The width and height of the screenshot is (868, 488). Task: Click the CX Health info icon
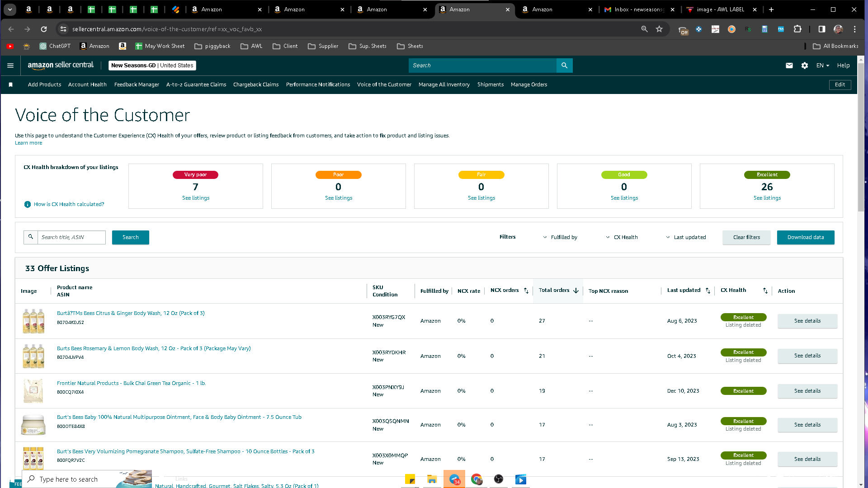[28, 204]
